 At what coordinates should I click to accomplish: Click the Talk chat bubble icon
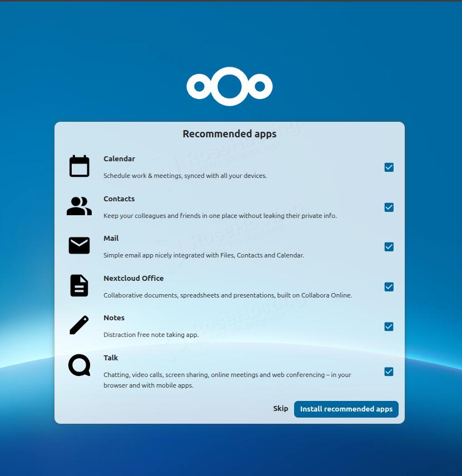pyautogui.click(x=80, y=365)
